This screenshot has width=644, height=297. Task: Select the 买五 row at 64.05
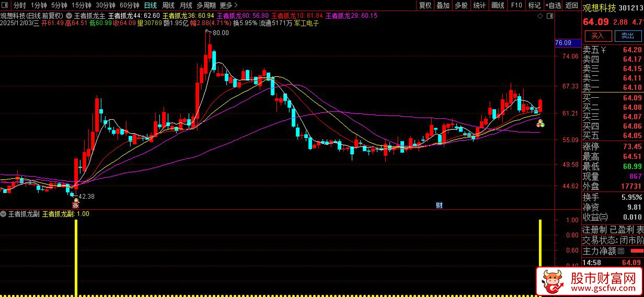pos(613,135)
